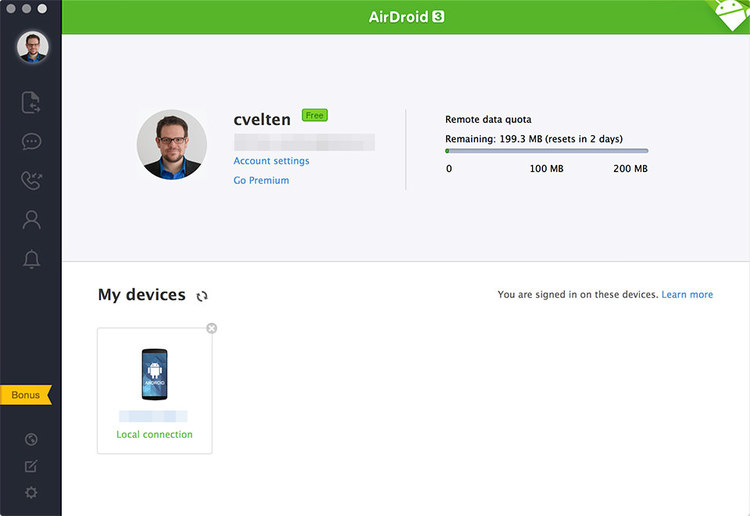Click the My devices heading
The height and width of the screenshot is (516, 750).
pyautogui.click(x=142, y=295)
